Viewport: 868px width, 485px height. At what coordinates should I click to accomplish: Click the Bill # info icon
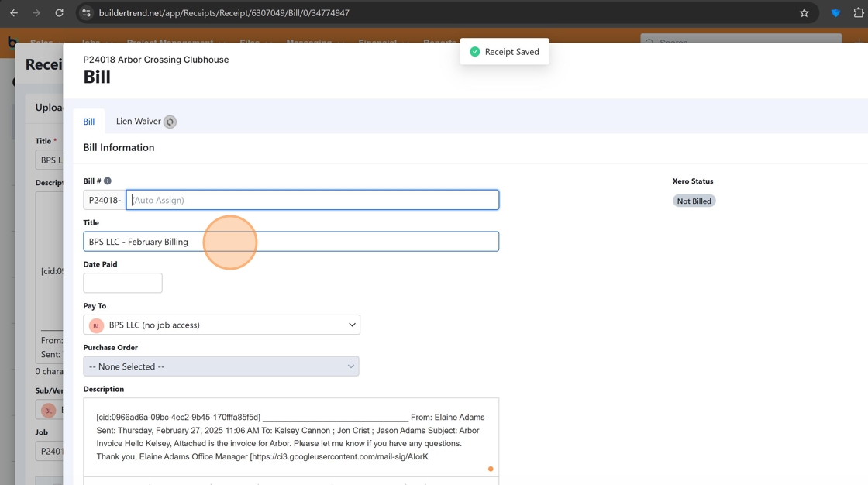[x=108, y=181]
